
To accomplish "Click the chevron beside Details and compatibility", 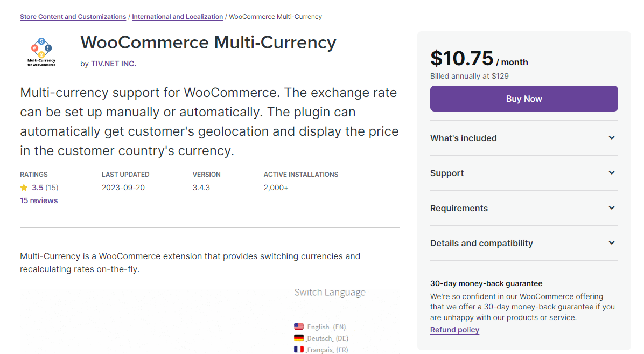I will click(612, 242).
